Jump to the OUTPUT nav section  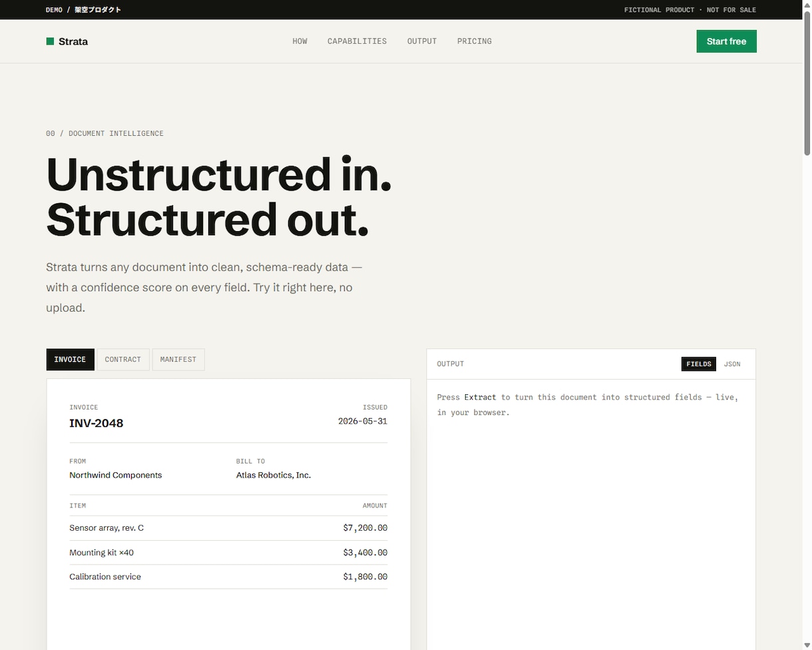pos(422,41)
